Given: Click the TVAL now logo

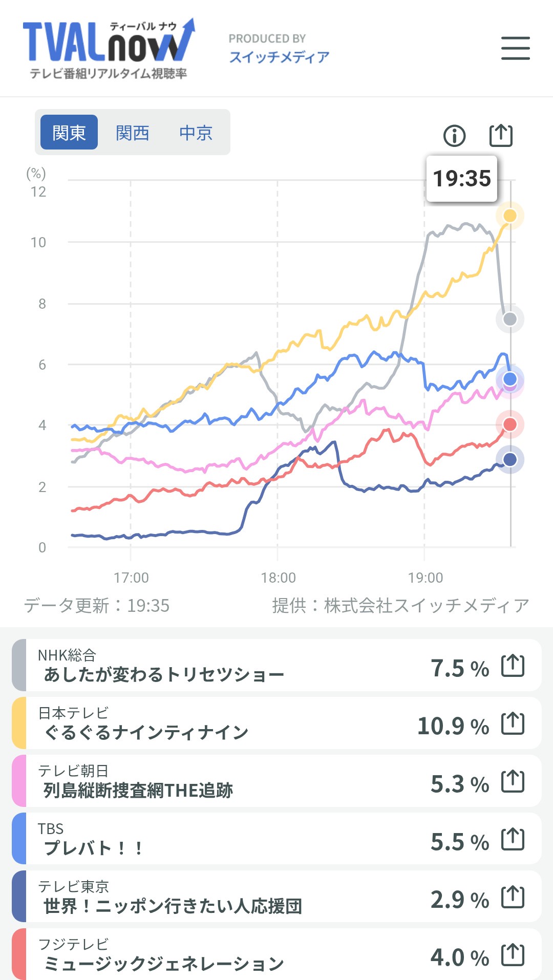Looking at the screenshot, I should (x=109, y=49).
